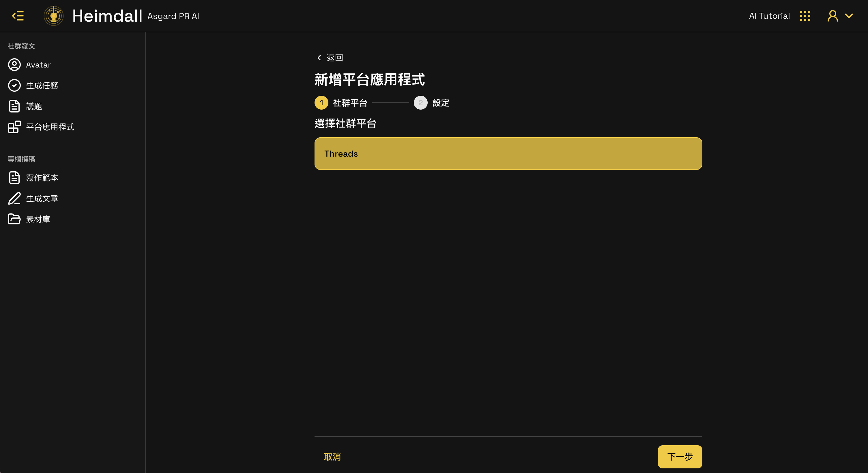868x473 pixels.
Task: Click the 新增平台應用程式 heading
Action: [370, 80]
